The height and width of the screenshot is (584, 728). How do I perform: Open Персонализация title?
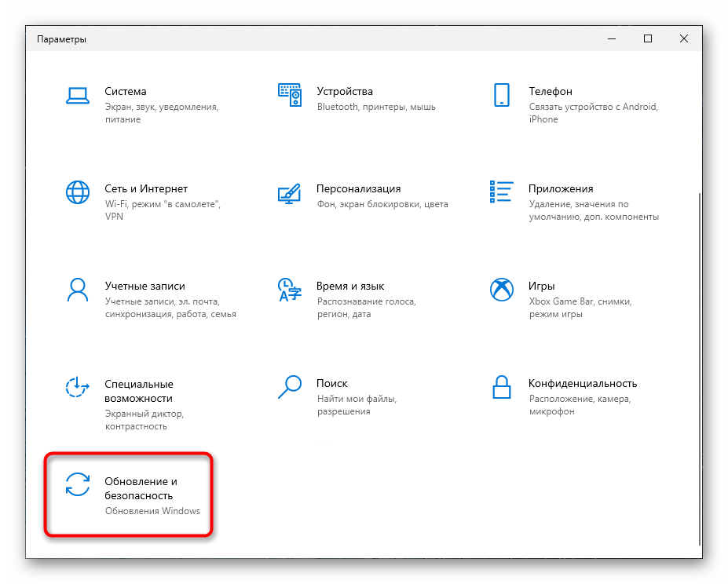pos(358,189)
